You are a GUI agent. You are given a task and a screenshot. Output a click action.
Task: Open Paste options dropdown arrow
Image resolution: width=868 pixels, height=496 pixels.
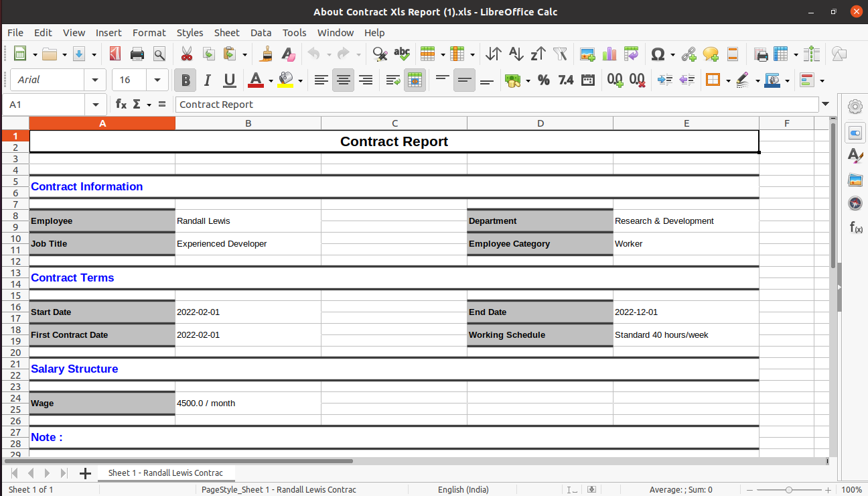(x=244, y=54)
